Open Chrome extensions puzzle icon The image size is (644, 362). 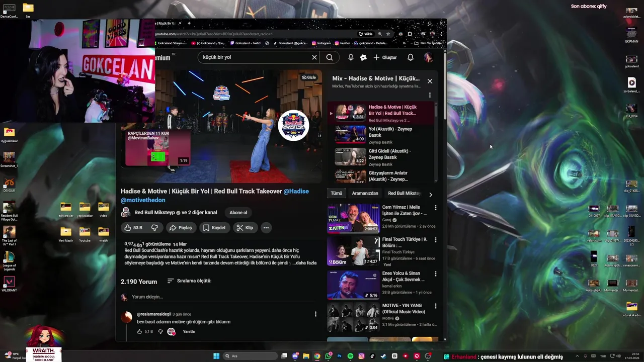410,34
